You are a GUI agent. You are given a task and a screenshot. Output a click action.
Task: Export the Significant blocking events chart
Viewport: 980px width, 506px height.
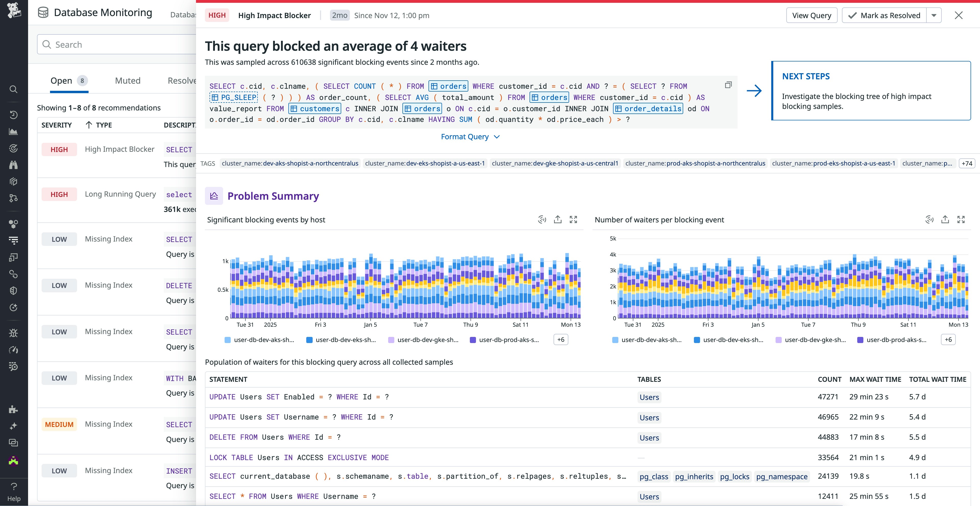(558, 219)
